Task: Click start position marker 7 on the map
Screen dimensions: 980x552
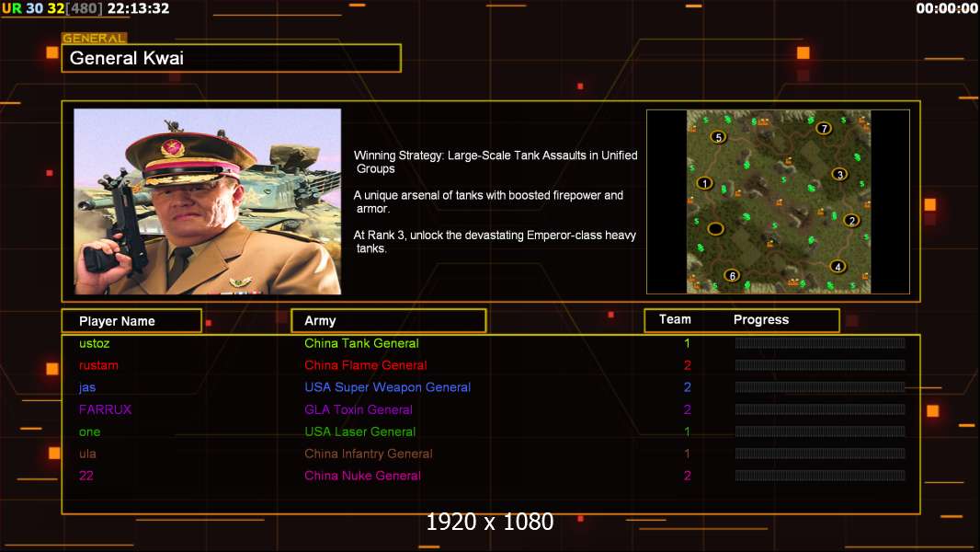Action: click(x=825, y=128)
